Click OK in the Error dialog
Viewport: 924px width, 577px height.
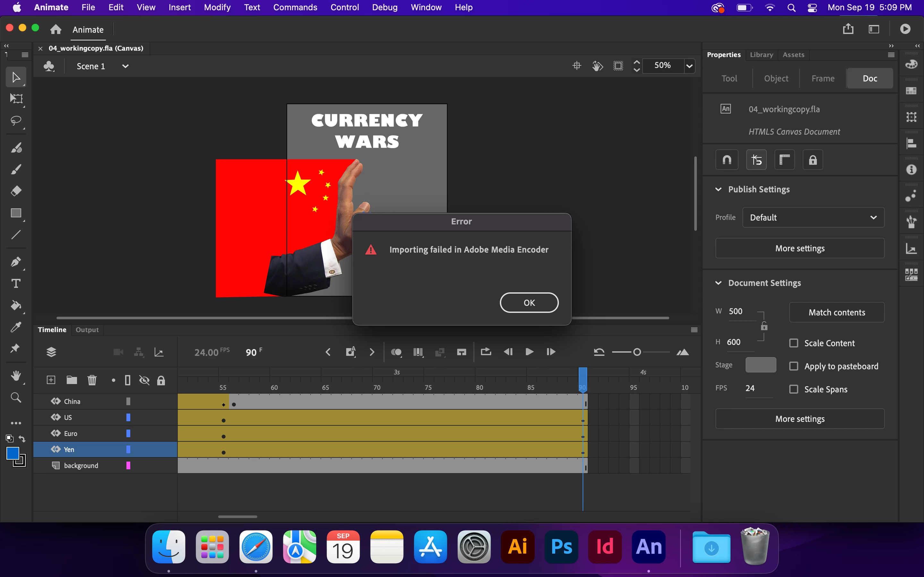point(529,303)
